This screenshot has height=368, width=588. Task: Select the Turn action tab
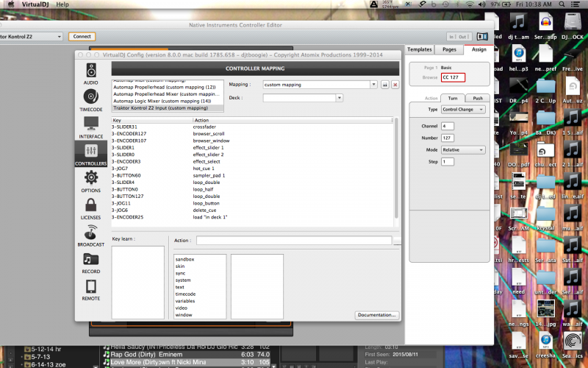453,99
